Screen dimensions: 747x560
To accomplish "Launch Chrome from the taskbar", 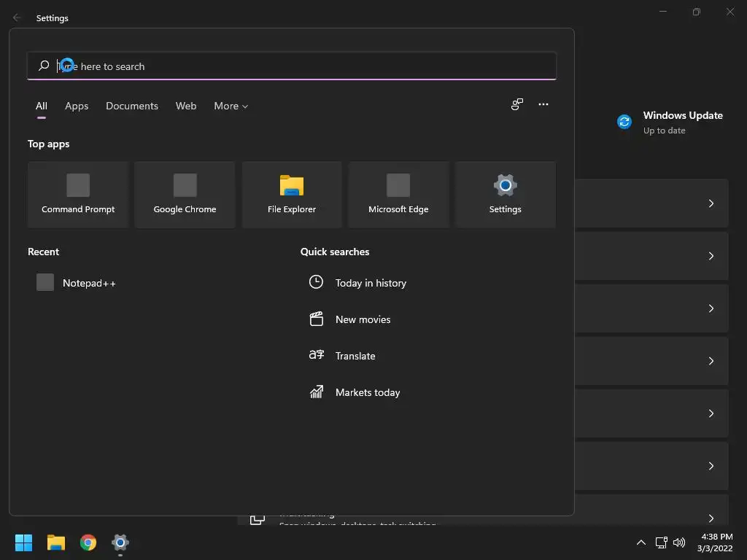I will (88, 542).
